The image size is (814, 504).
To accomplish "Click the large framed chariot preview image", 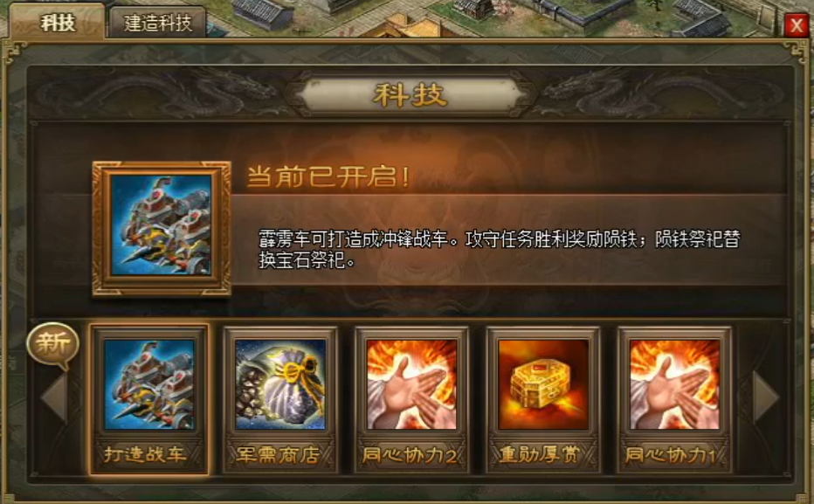I will pyautogui.click(x=162, y=228).
